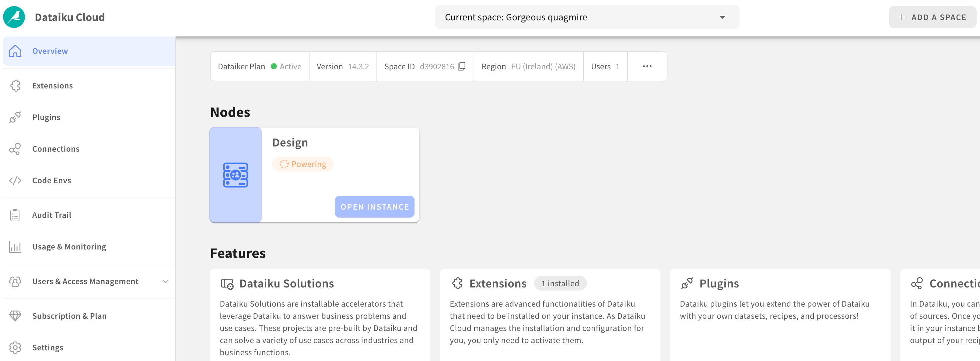The width and height of the screenshot is (980, 361).
Task: Click the Design node server icon
Action: click(236, 175)
